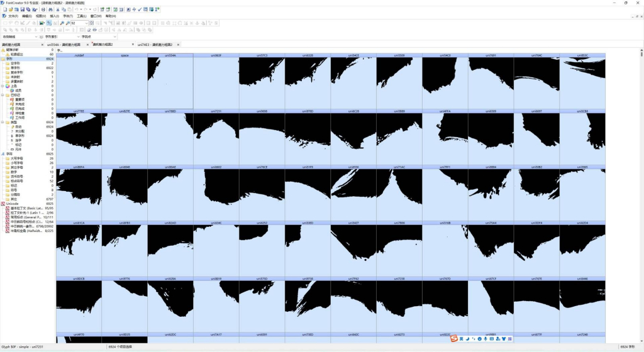
Task: Select the uni554A glyph cell
Action: (x=170, y=81)
